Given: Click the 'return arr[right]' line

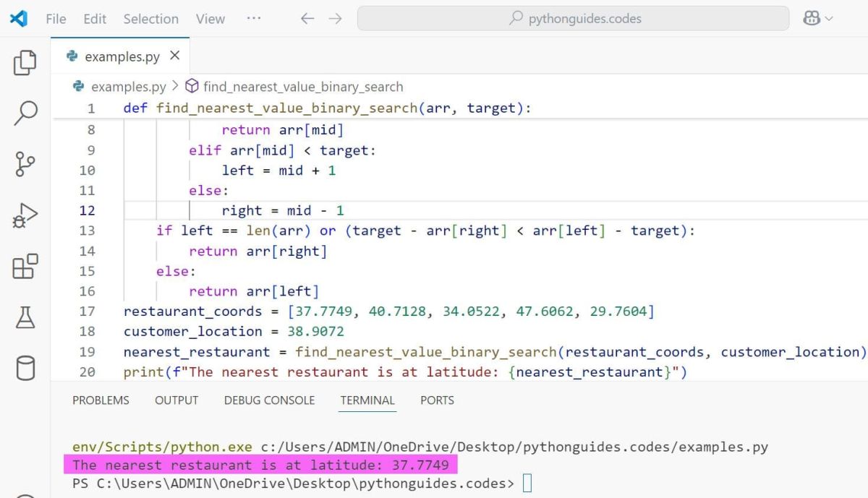Looking at the screenshot, I should point(258,251).
